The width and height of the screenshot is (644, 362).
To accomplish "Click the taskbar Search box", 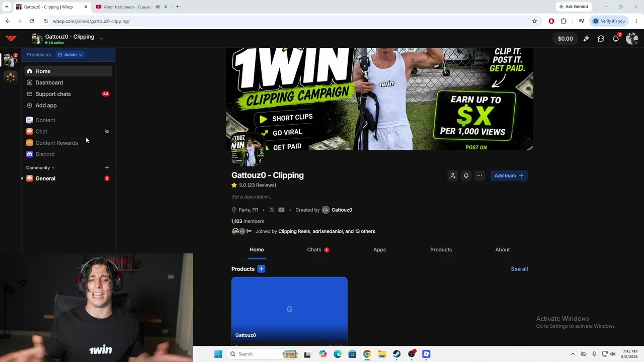I will pyautogui.click(x=264, y=354).
